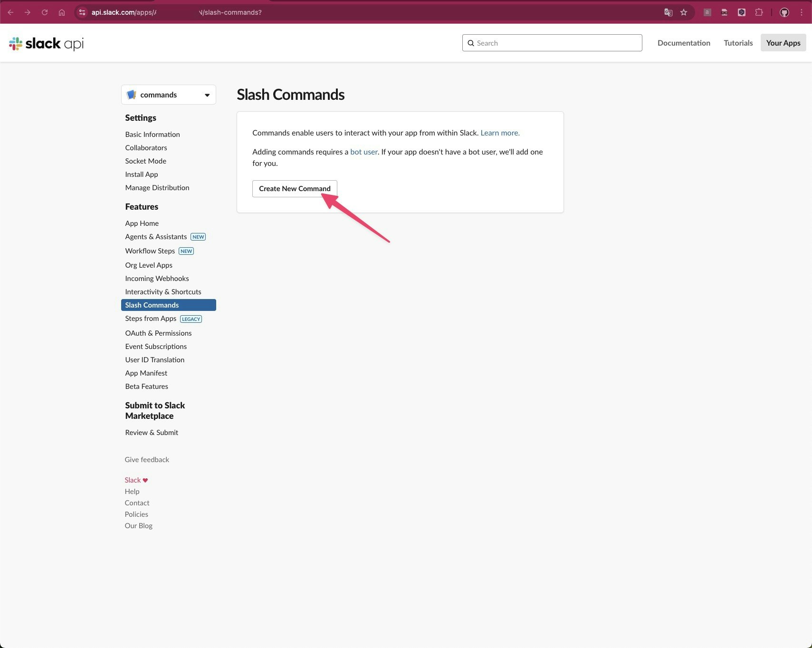This screenshot has height=648, width=812.
Task: Click the commands app icon
Action: [132, 95]
